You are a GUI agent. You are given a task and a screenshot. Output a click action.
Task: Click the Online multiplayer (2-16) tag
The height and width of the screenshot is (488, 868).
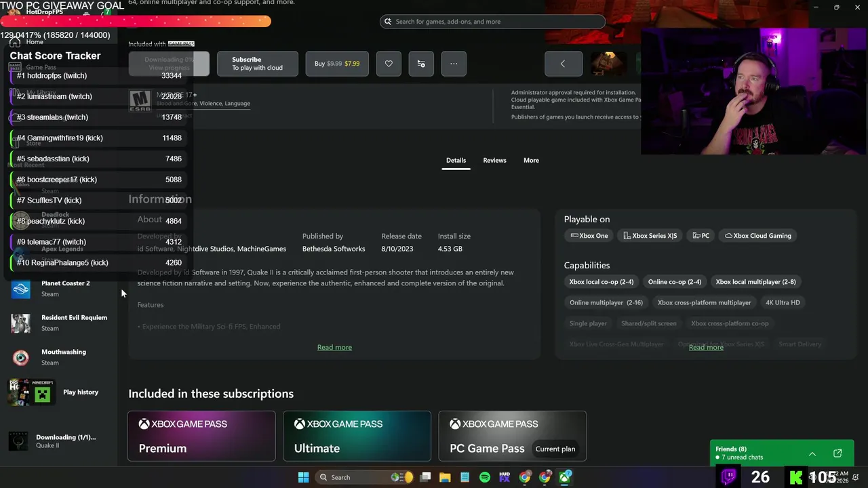click(x=606, y=302)
